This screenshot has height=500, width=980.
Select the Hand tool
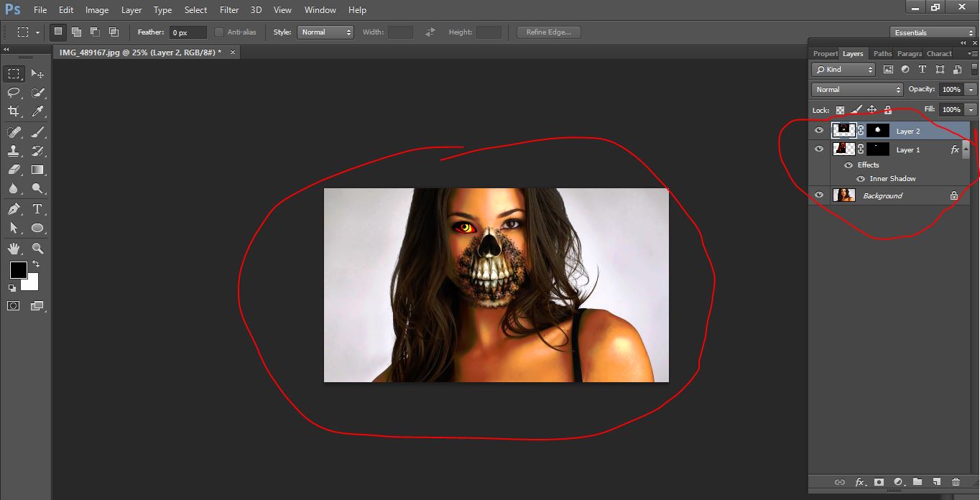click(x=14, y=249)
